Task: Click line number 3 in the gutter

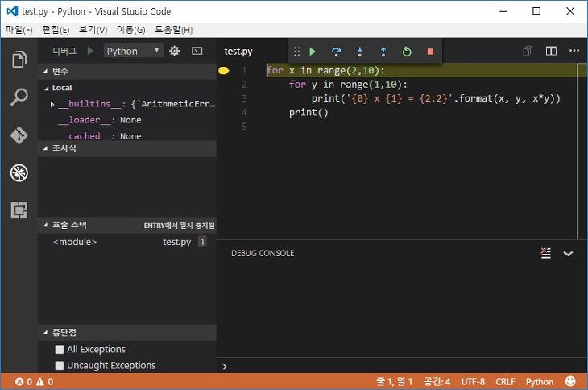Action: pyautogui.click(x=244, y=98)
